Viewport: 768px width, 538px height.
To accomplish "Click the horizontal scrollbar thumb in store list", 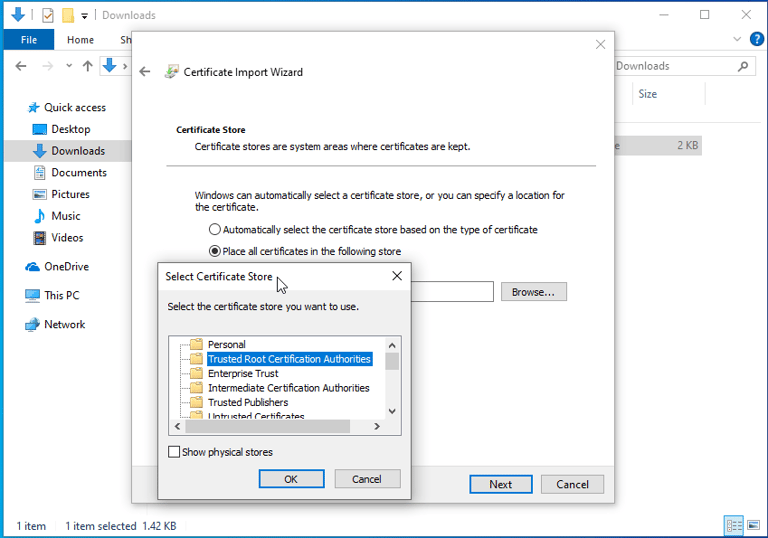I will pyautogui.click(x=267, y=426).
